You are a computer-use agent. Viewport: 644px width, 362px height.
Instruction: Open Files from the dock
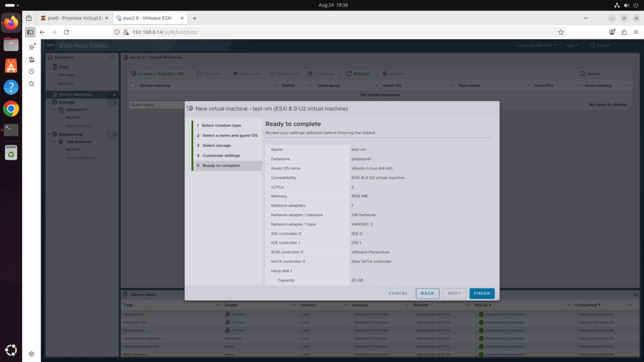[x=11, y=44]
